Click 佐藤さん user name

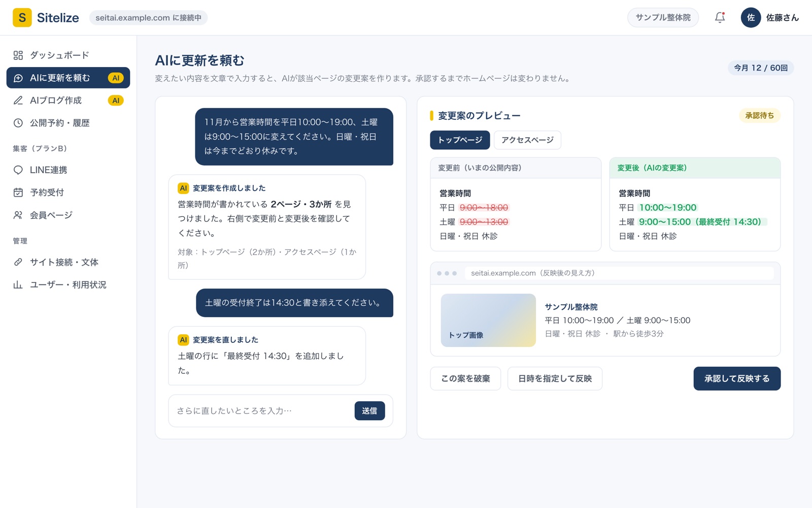tap(782, 18)
